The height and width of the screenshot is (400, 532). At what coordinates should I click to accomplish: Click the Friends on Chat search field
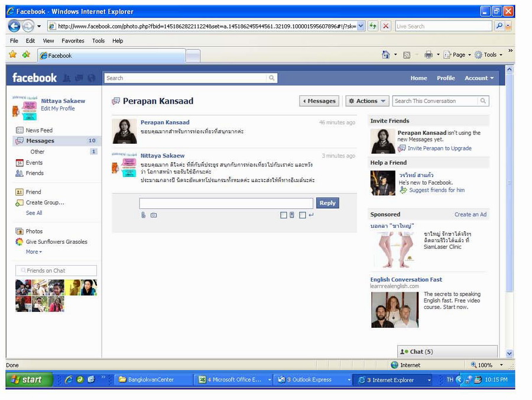click(56, 270)
